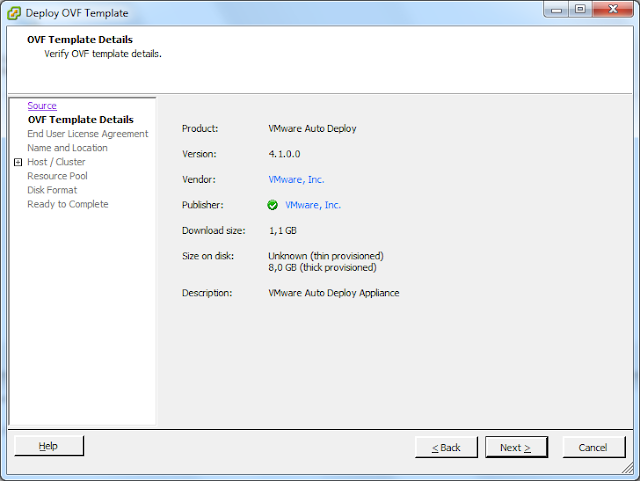Minimize the Deploy OVF Template window
This screenshot has height=481, width=640.
(x=556, y=10)
